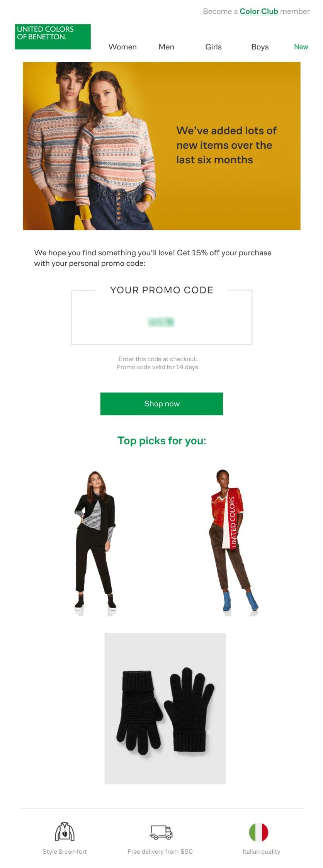
Task: Select the blurred promo code
Action: point(161,322)
